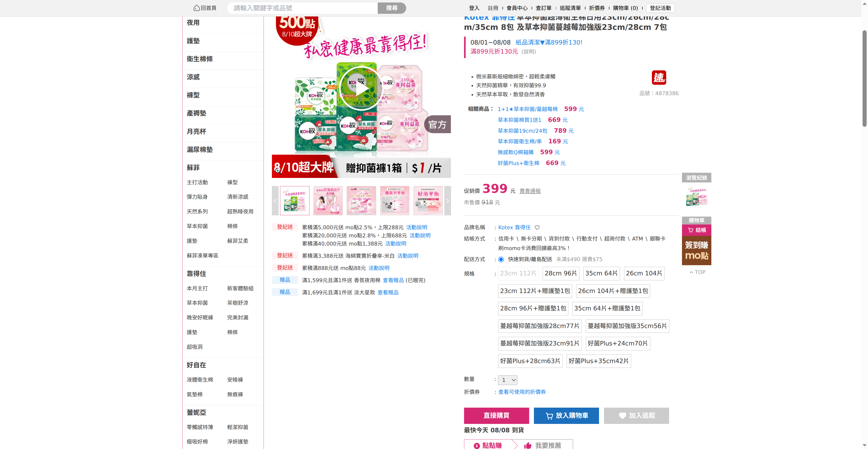Open 折價券 in top navigation
Image resolution: width=868 pixels, height=449 pixels.
597,8
